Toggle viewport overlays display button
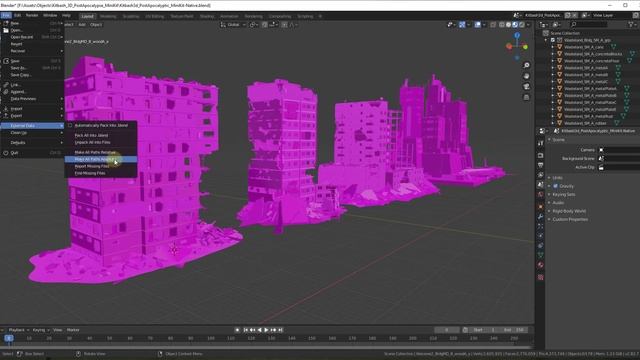The width and height of the screenshot is (640, 360). (x=478, y=25)
